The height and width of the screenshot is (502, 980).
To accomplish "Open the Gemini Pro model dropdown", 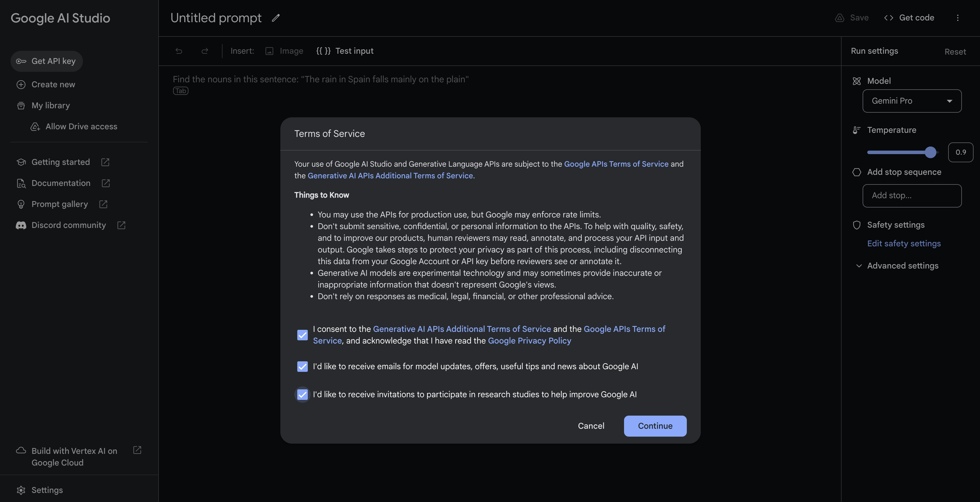I will click(911, 101).
